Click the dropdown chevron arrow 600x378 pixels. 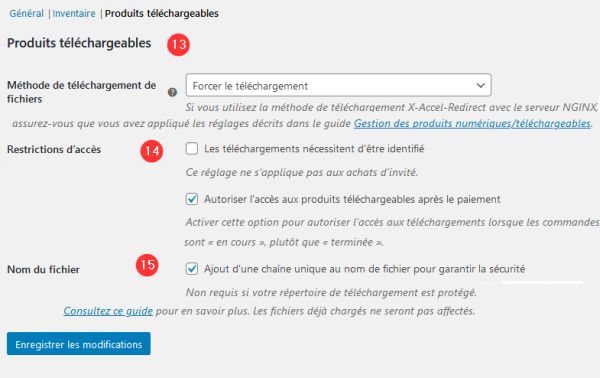click(480, 86)
